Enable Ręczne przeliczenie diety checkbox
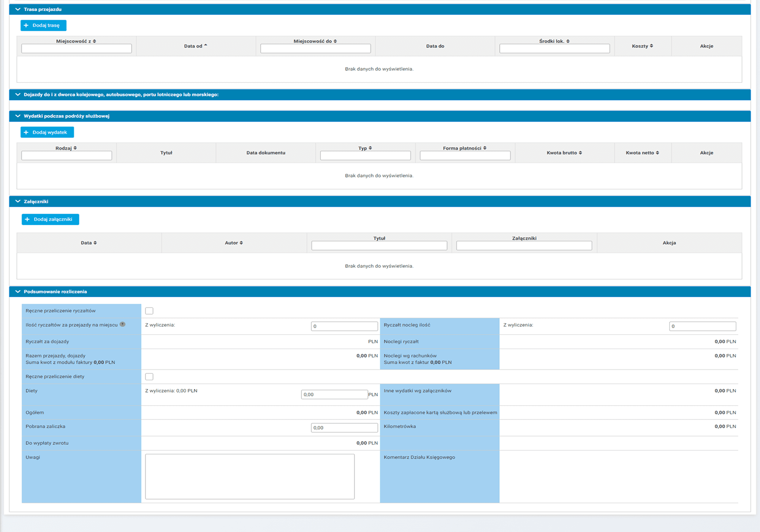The image size is (760, 532). click(149, 377)
